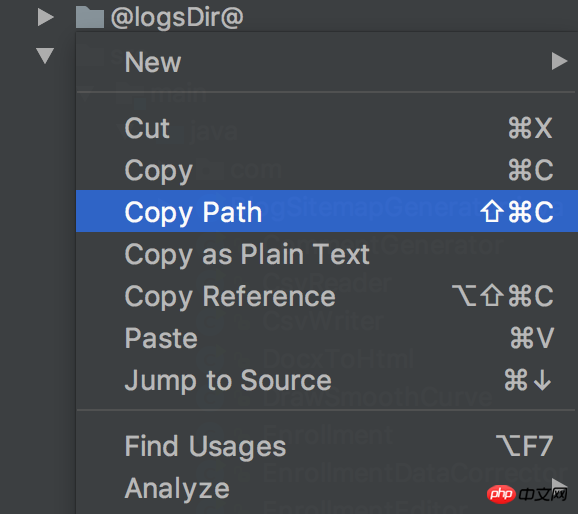The image size is (578, 514).
Task: Select Copy Reference menu entry
Action: 327,296
